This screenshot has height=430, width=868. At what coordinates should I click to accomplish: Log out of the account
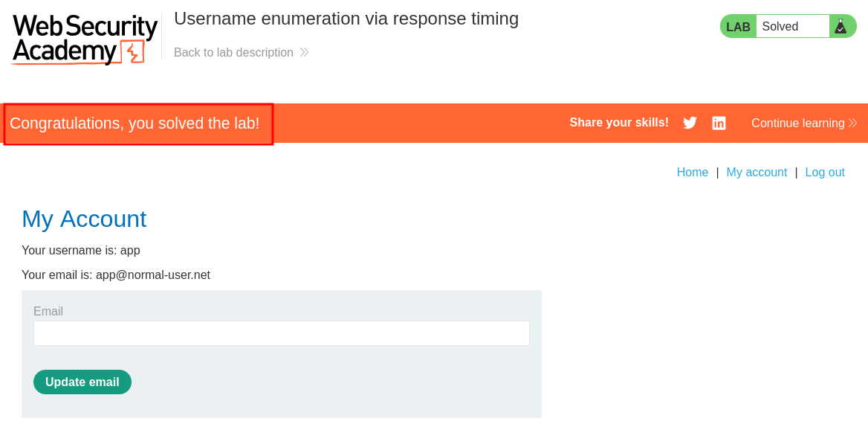[825, 173]
